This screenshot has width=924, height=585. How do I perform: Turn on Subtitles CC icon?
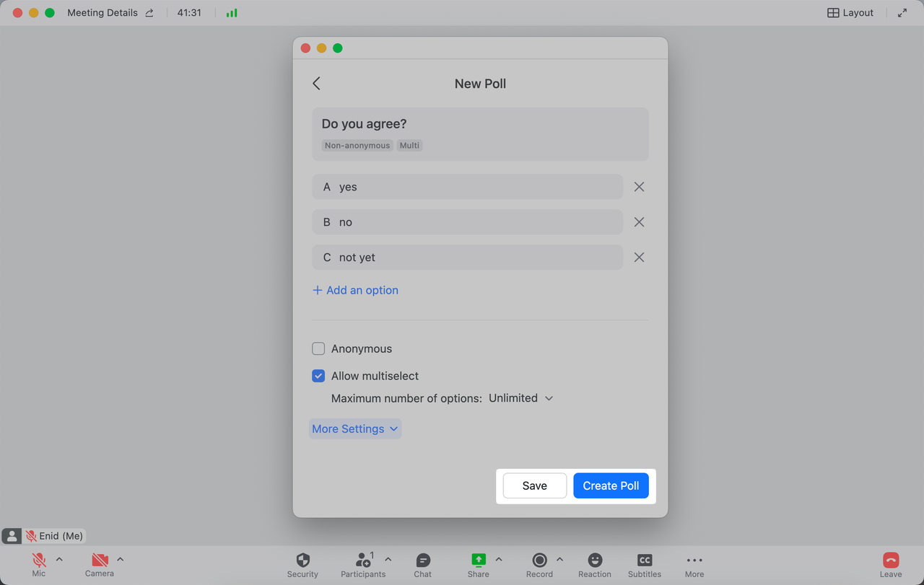(x=645, y=560)
